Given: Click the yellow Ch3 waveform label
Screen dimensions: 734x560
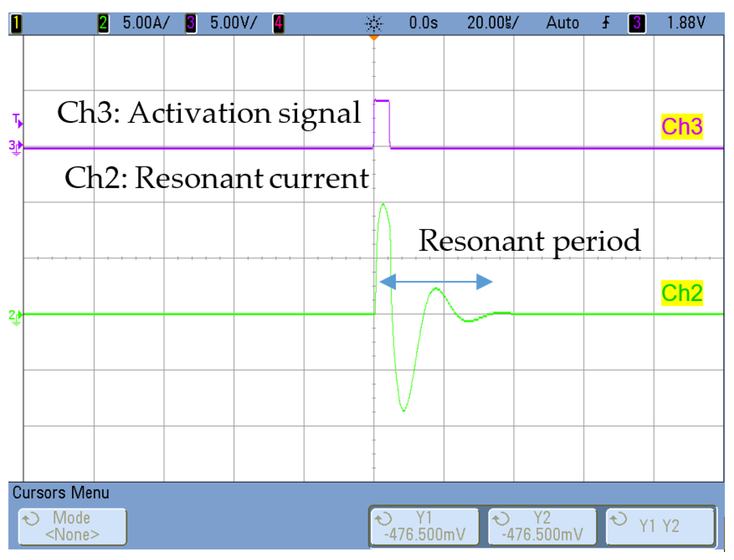Looking at the screenshot, I should tap(682, 126).
